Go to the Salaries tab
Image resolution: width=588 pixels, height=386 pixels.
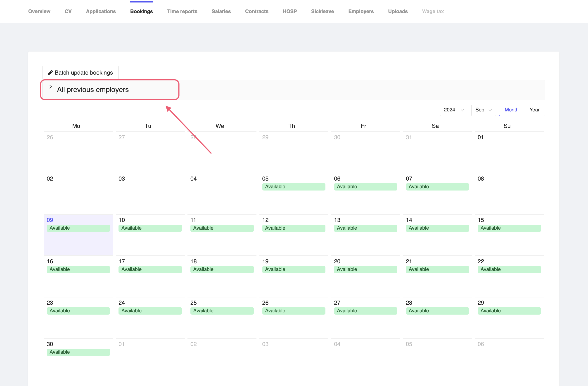pyautogui.click(x=221, y=11)
